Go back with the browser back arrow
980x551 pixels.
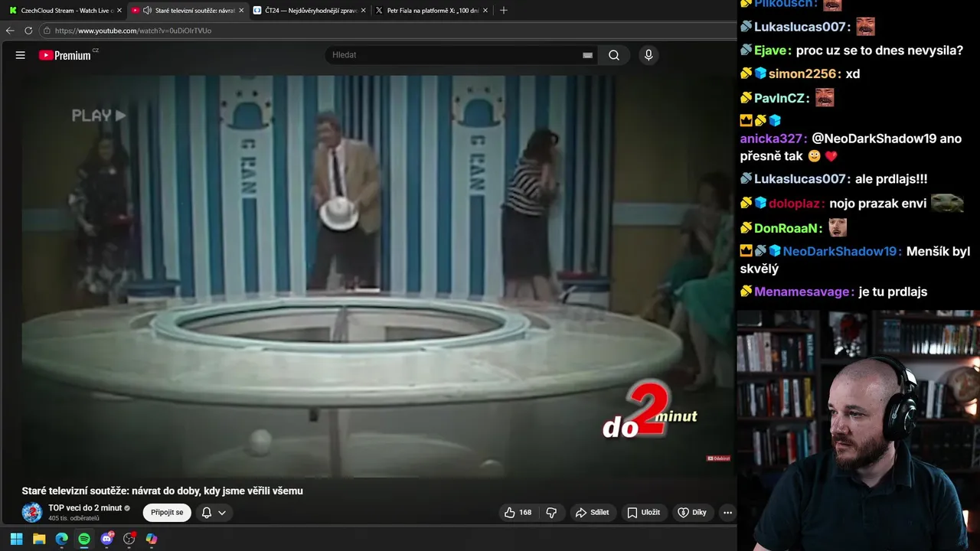tap(10, 31)
